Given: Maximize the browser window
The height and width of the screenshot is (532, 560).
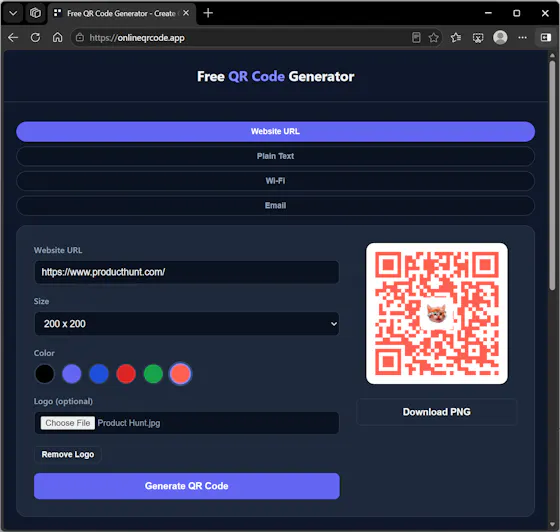Looking at the screenshot, I should pyautogui.click(x=516, y=13).
